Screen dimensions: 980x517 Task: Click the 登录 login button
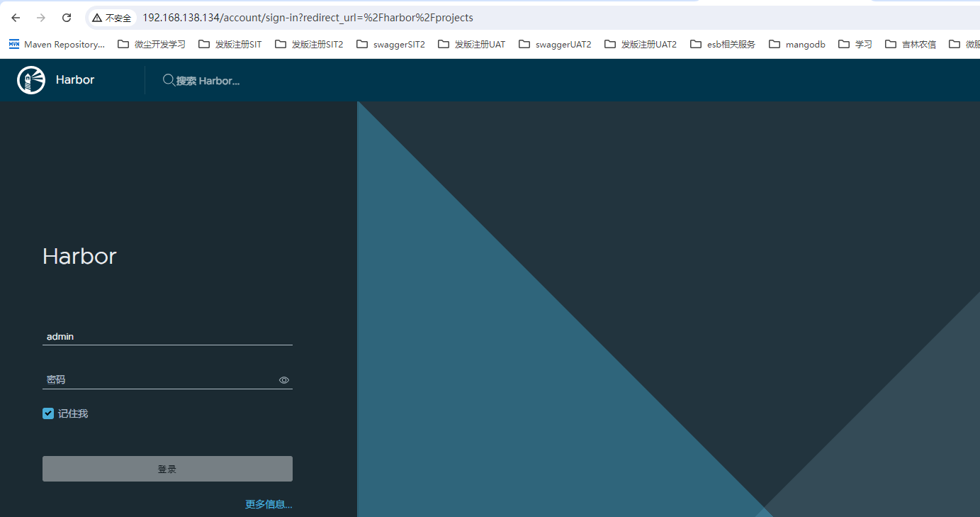tap(167, 469)
